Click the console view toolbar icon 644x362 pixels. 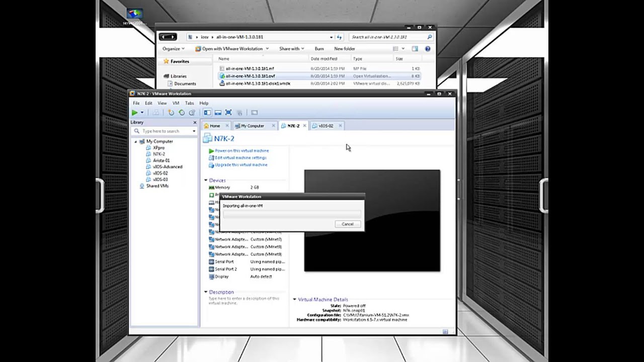click(254, 113)
